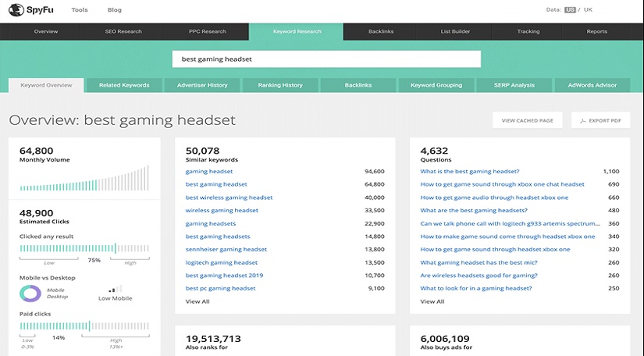Click the 19,513,713 Also ranks for figure
Screen dimensions: 644x356
pos(213,339)
